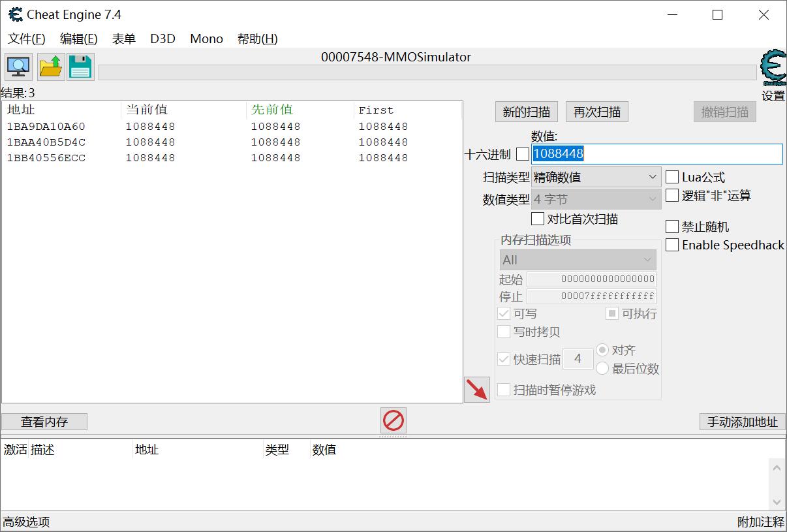
Task: Click the 撤销扫描 button
Action: coord(725,112)
